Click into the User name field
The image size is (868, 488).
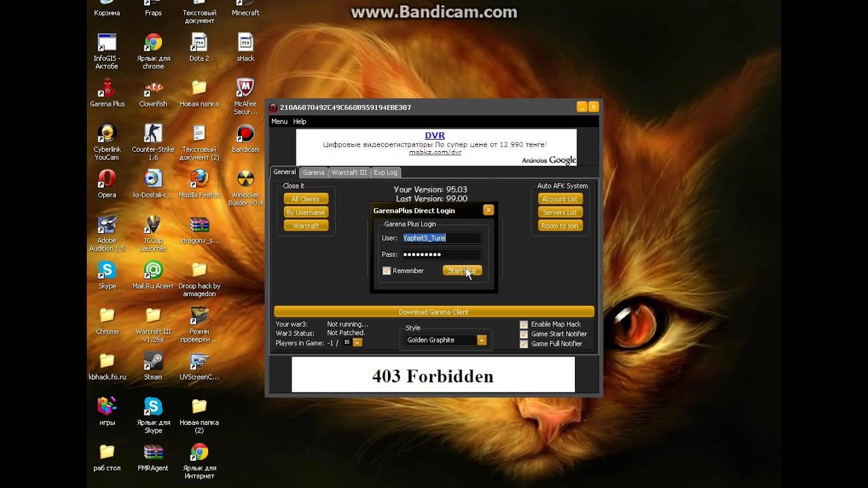pos(441,238)
